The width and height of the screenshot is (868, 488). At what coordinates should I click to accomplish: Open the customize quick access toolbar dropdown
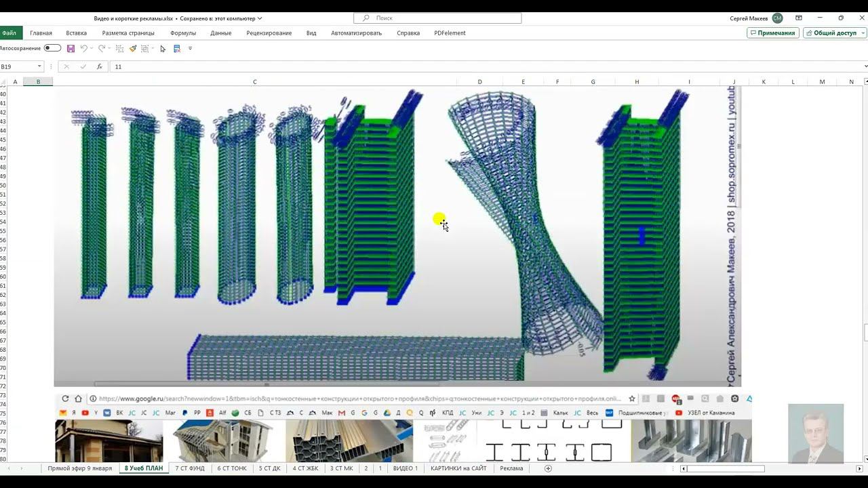190,49
